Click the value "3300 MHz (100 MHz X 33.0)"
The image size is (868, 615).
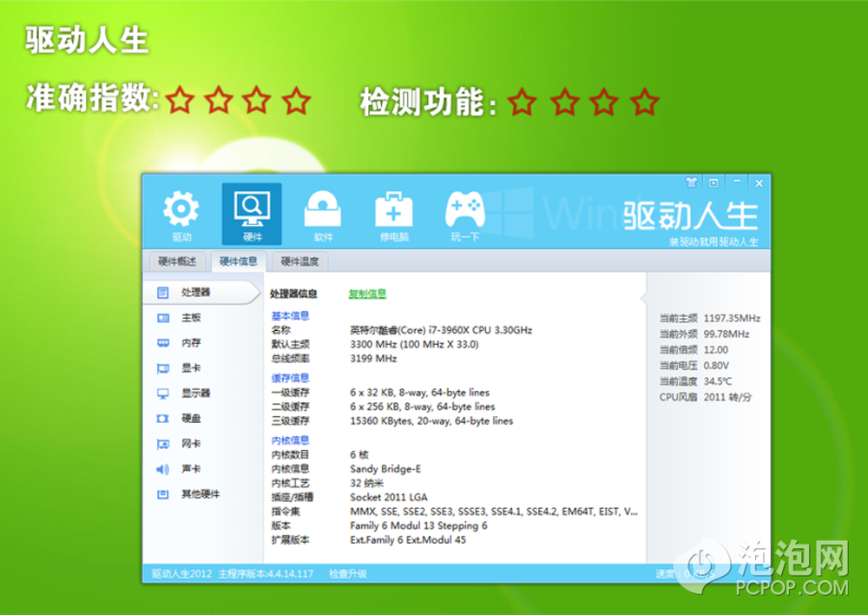(414, 344)
